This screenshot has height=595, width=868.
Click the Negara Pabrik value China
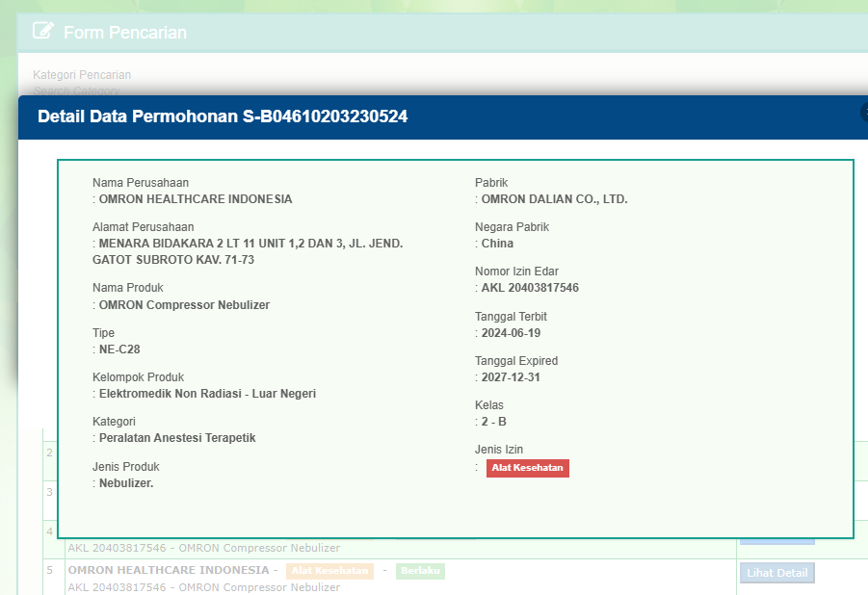coord(497,244)
